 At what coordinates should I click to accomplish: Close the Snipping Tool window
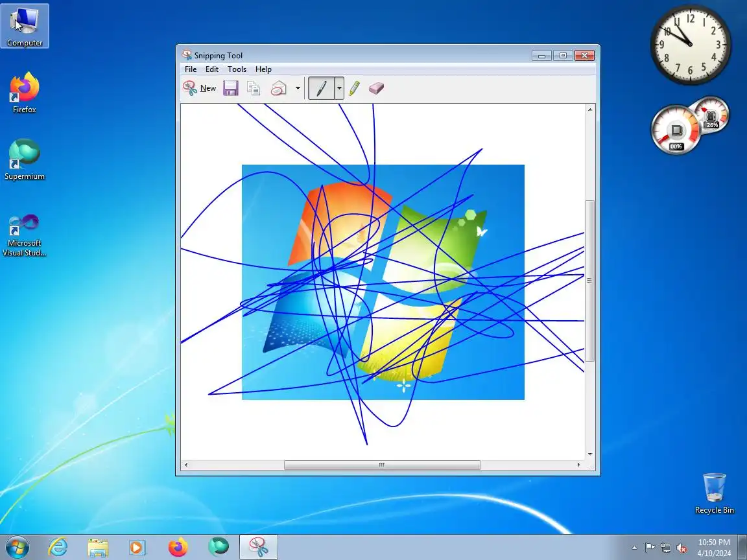coord(584,56)
